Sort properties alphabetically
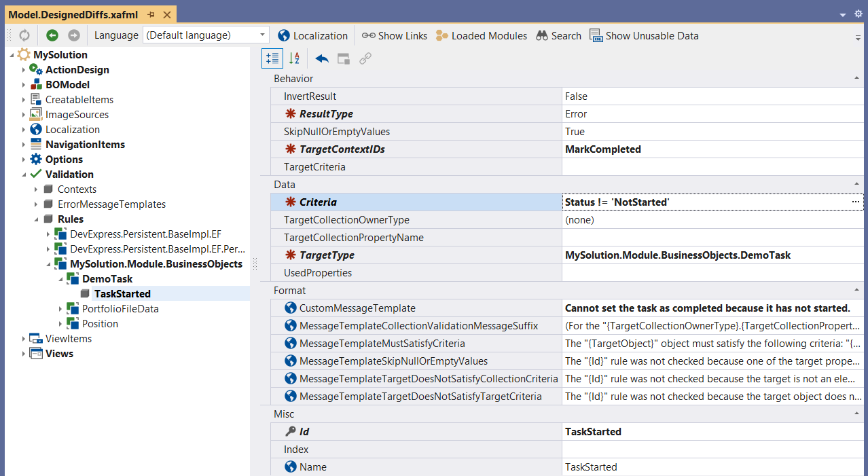This screenshot has width=868, height=476. [294, 58]
